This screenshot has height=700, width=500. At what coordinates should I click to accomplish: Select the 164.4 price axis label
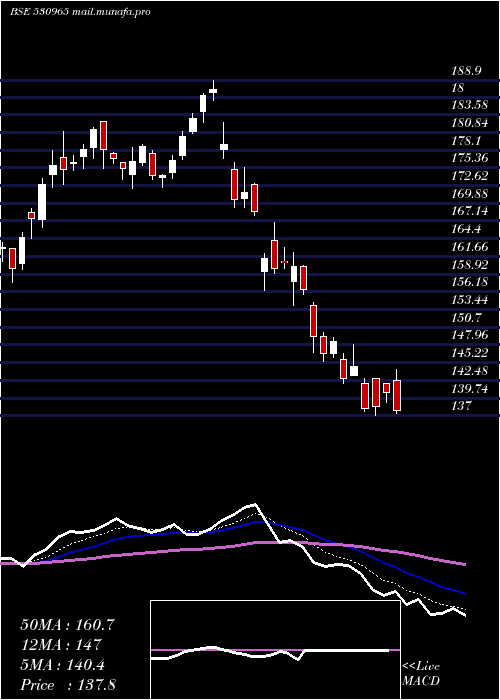tap(466, 229)
